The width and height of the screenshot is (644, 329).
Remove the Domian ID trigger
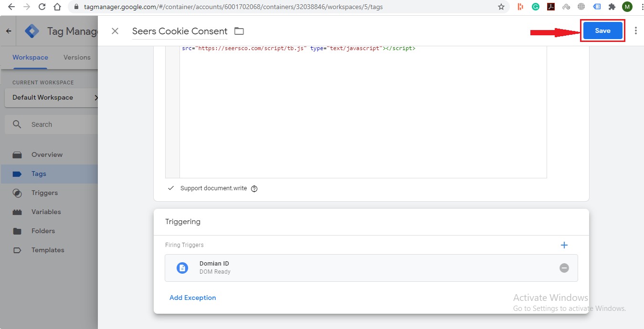pyautogui.click(x=564, y=268)
